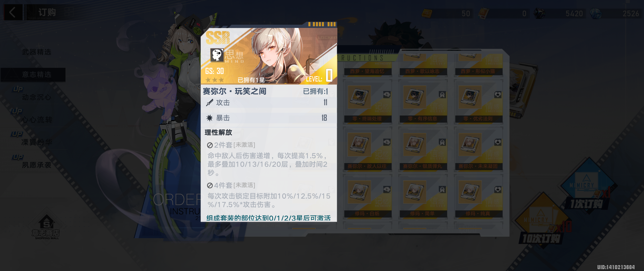
Task: Click the 赛弥尔 SSR card portrait
Action: click(269, 56)
